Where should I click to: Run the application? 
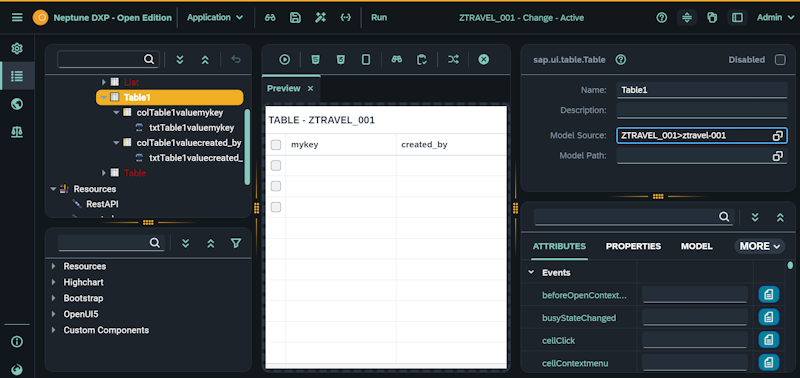click(x=379, y=17)
